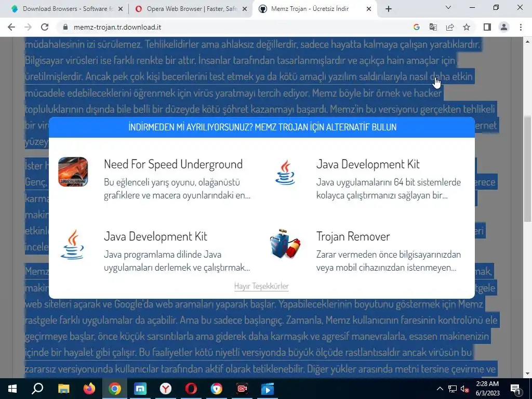Screen dimensions: 532x399
Task: Open the blue media player taskbar icon
Action: click(268, 389)
